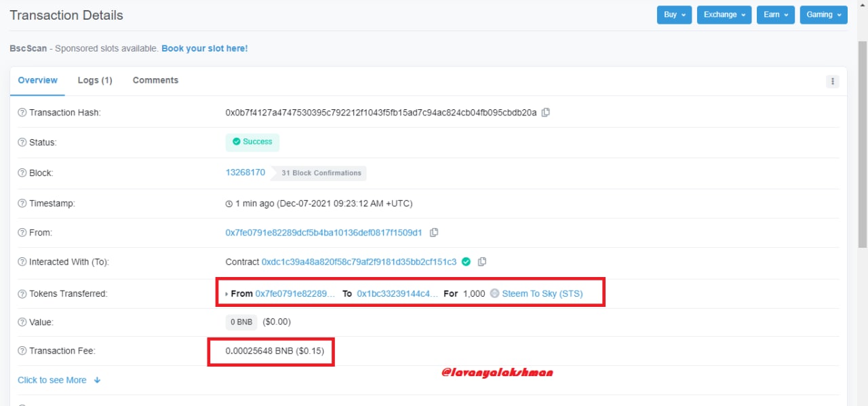Screen dimensions: 868x406
Task: Open Steem To Sky (STS) token link
Action: tap(542, 294)
